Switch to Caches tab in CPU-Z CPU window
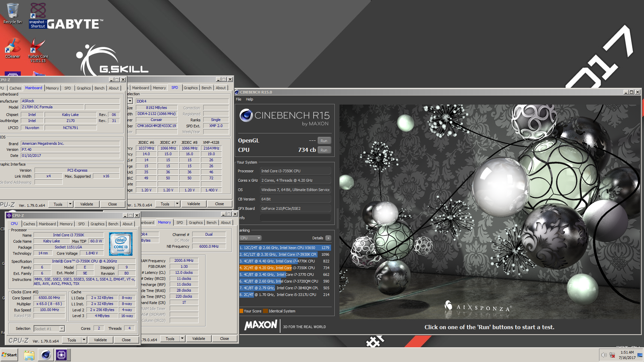Viewport: 644px width, 362px height. pos(29,224)
